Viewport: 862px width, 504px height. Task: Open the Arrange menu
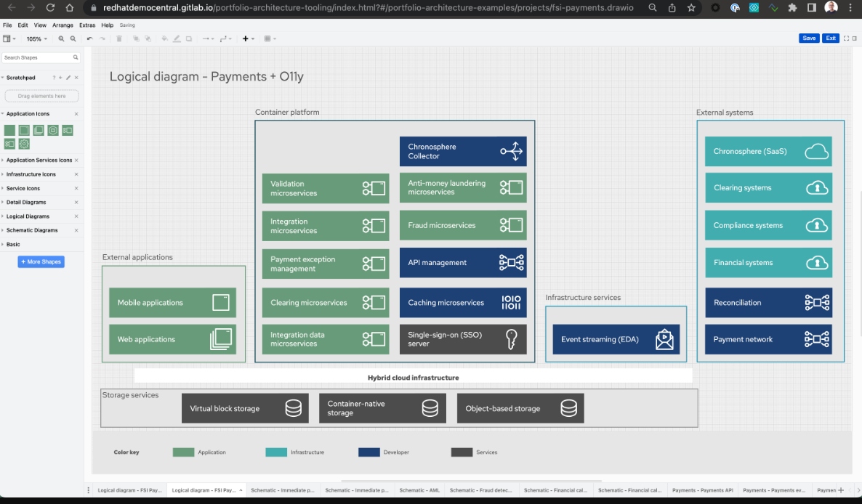pos(63,25)
